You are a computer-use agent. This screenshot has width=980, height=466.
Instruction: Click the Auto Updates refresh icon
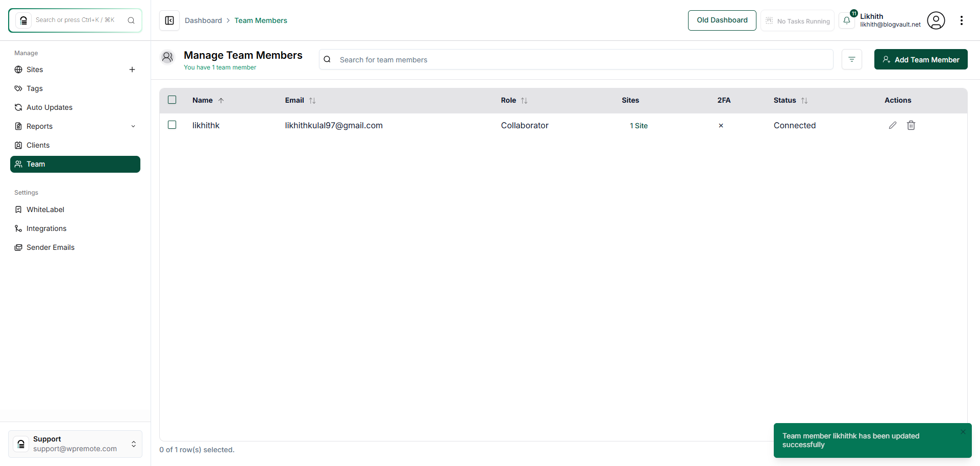coord(18,107)
